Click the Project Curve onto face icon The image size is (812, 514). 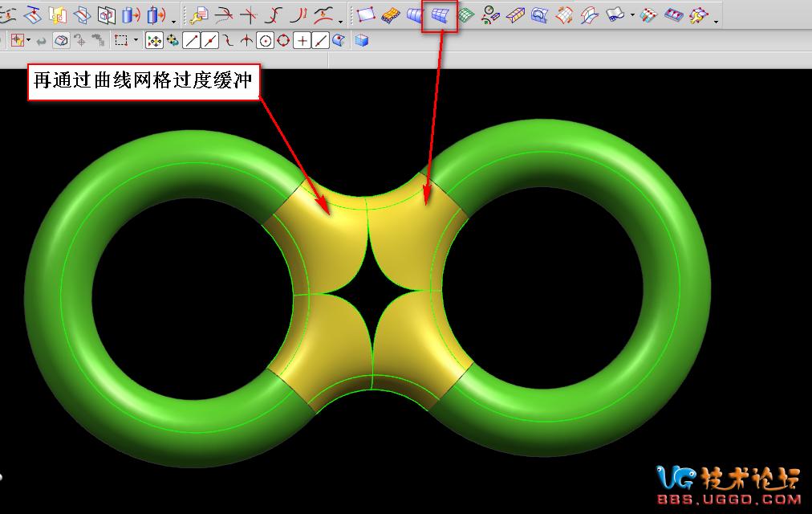[32, 15]
